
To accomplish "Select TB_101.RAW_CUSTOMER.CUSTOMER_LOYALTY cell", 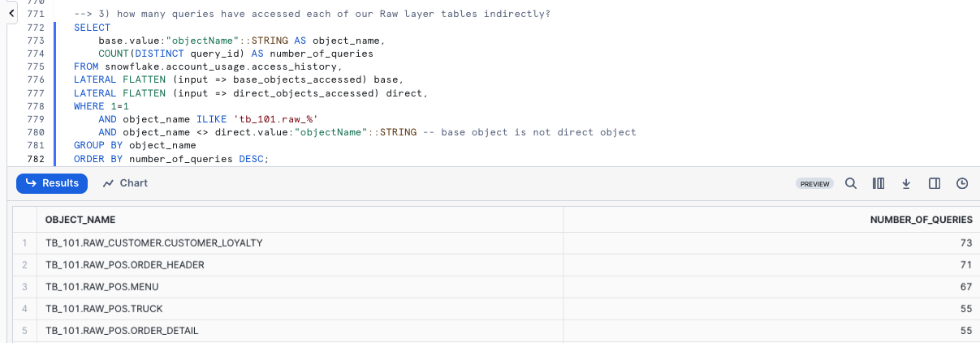I will point(153,242).
